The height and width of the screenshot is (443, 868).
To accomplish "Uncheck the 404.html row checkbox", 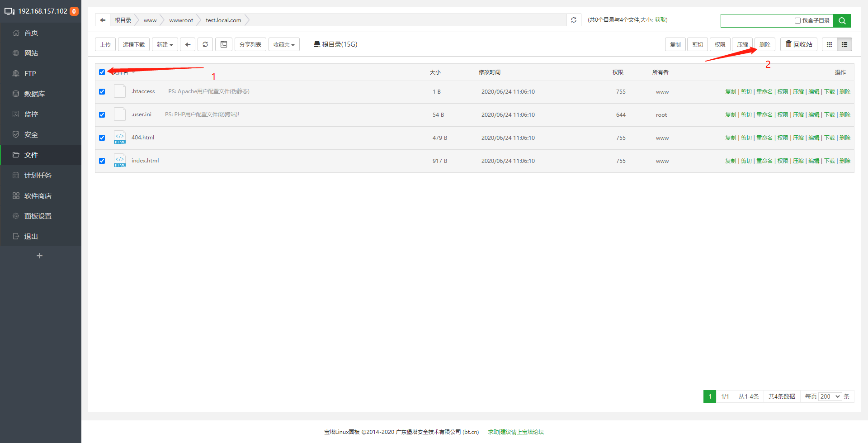I will click(x=102, y=138).
